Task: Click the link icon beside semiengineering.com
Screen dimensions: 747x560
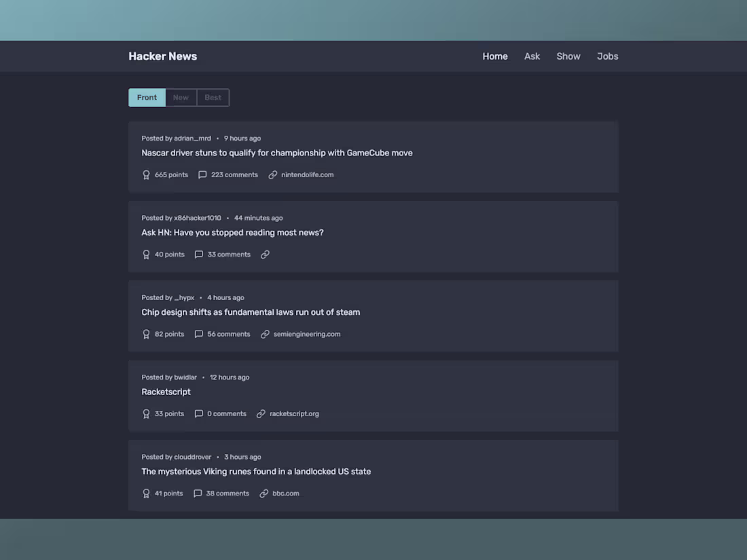Action: pyautogui.click(x=266, y=334)
